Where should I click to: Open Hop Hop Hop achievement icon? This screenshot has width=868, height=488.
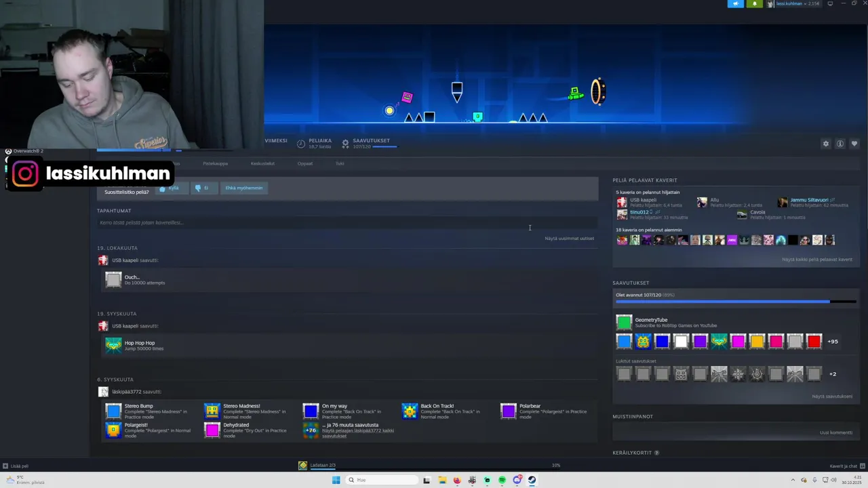(x=113, y=345)
